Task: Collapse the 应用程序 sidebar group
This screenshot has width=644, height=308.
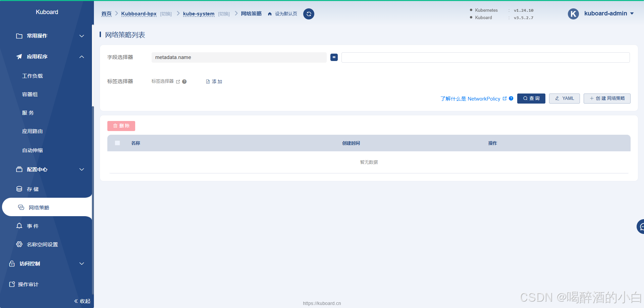Action: (82, 57)
